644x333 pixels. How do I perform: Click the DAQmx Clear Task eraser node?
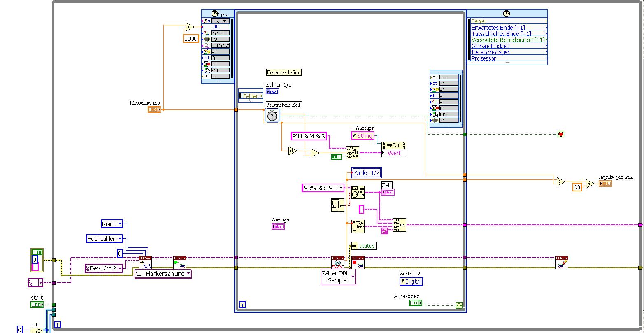coord(562,263)
